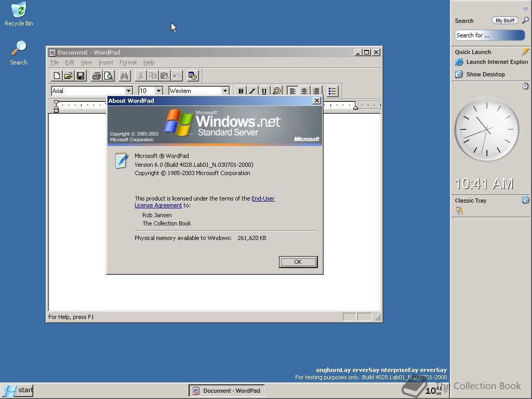
Task: Toggle bullet list style
Action: click(332, 91)
